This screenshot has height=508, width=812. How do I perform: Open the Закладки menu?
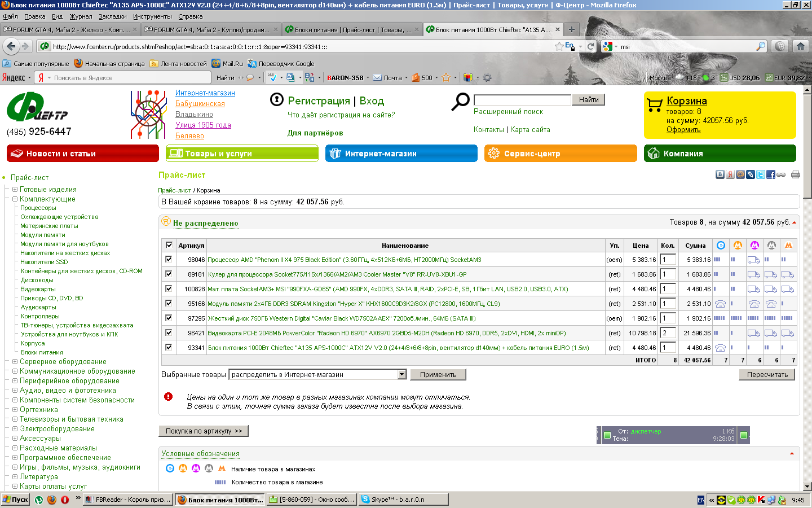[x=113, y=16]
